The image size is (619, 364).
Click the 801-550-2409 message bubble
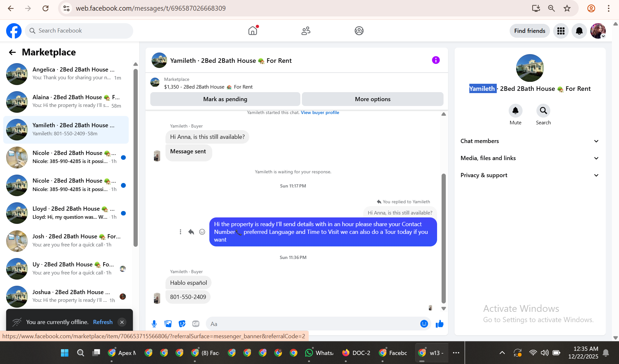pos(188,297)
